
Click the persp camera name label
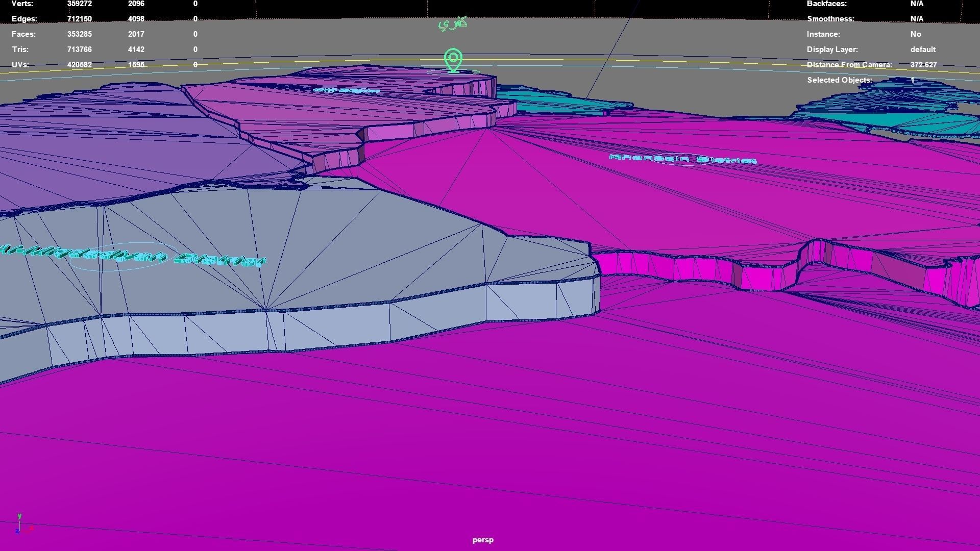(482, 540)
